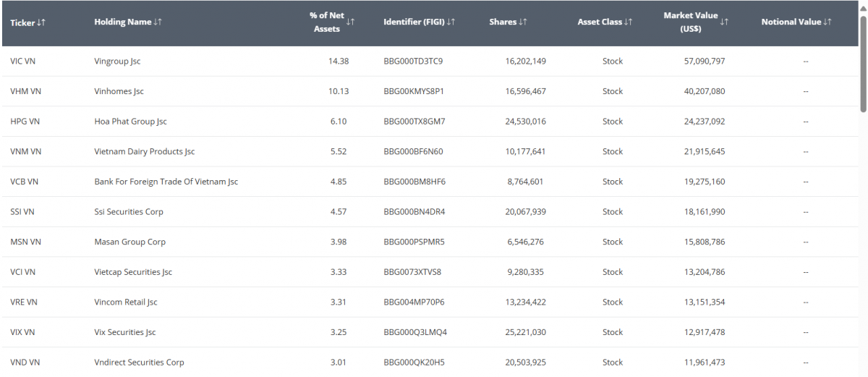The height and width of the screenshot is (377, 868).
Task: Click the Shares column sort arrows
Action: (523, 22)
